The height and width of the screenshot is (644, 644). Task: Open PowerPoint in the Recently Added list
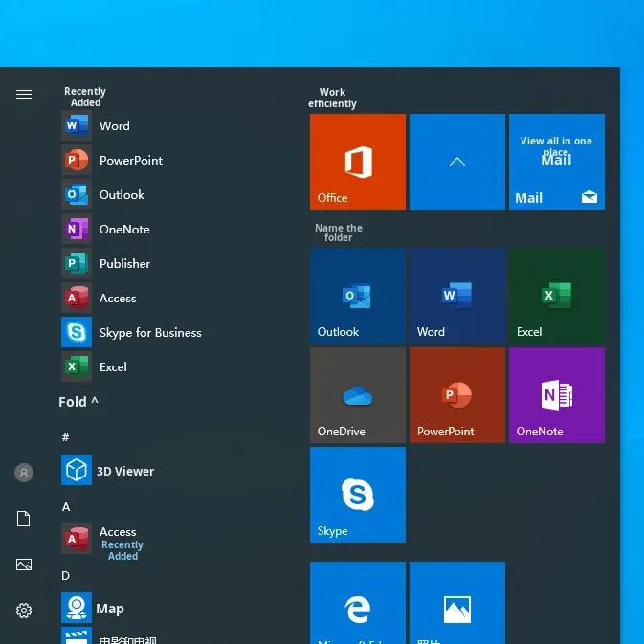click(130, 161)
